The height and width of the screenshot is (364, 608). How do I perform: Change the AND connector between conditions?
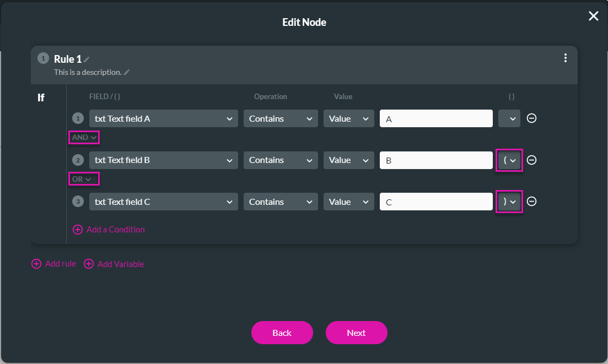(x=83, y=137)
